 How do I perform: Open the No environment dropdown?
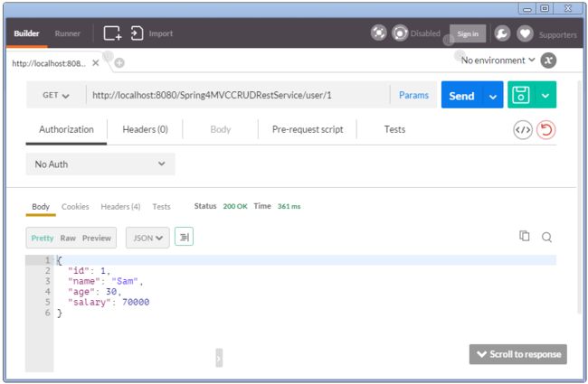pos(498,61)
